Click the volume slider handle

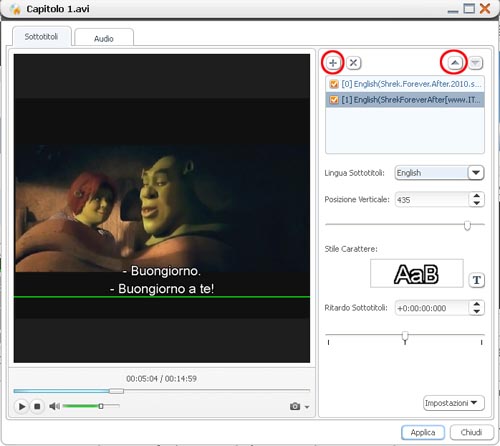101,406
